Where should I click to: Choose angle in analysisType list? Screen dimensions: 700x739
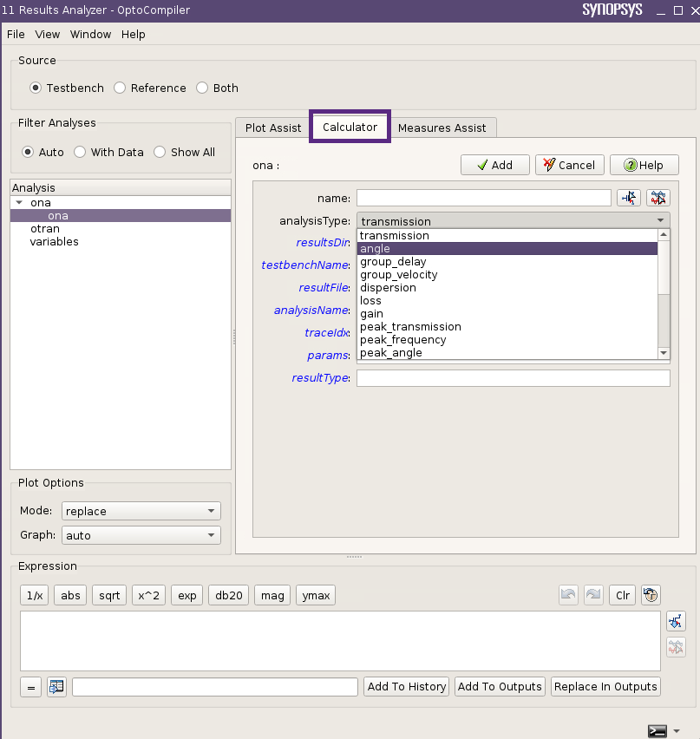[x=507, y=248]
